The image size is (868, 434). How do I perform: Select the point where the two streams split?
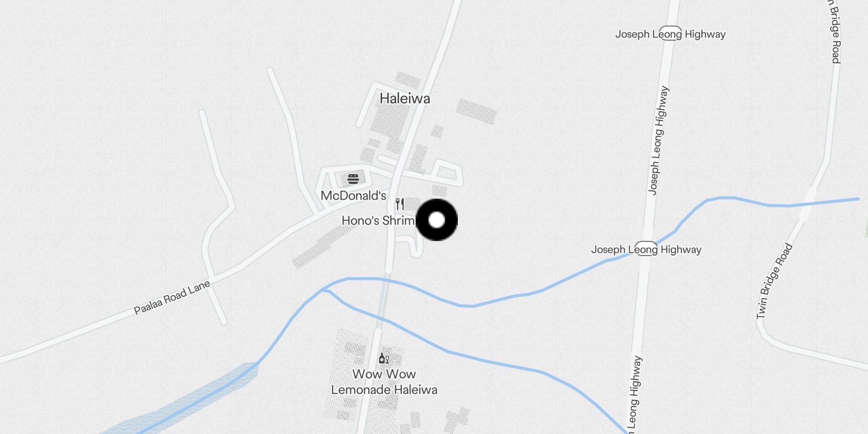(x=326, y=290)
